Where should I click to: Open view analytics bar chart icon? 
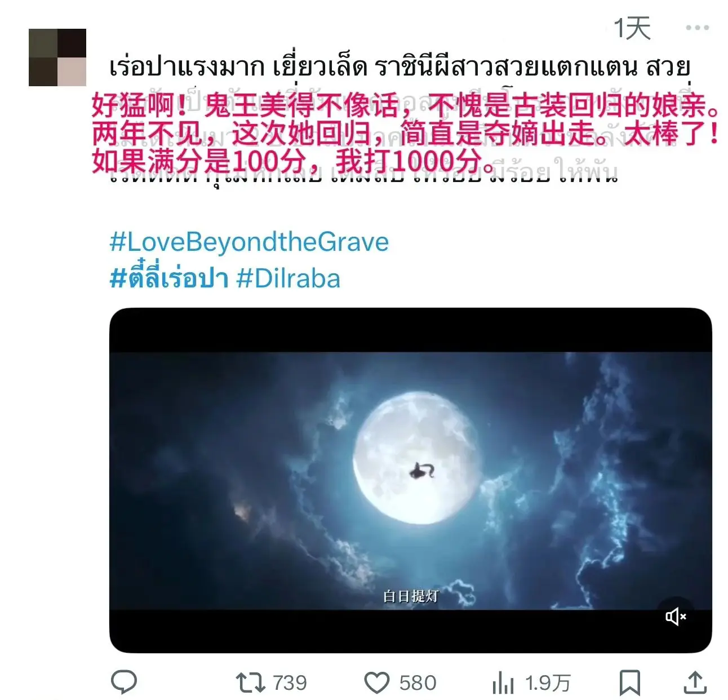pos(503,683)
